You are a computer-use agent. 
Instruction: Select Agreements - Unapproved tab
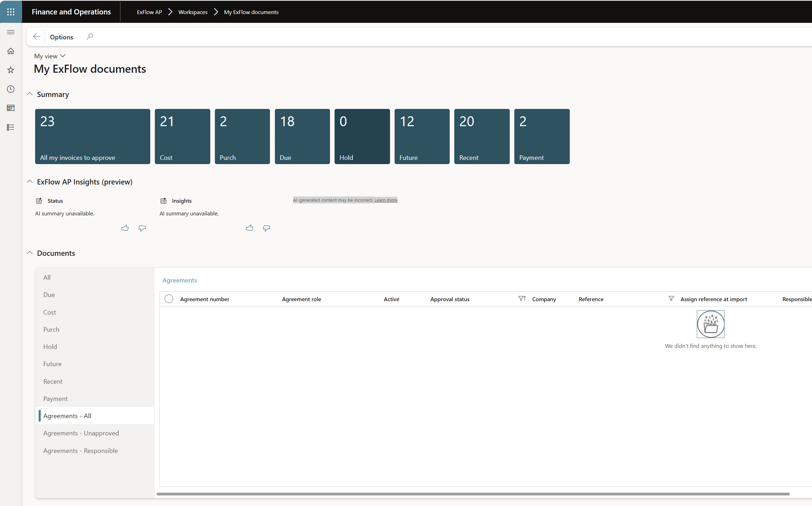81,433
